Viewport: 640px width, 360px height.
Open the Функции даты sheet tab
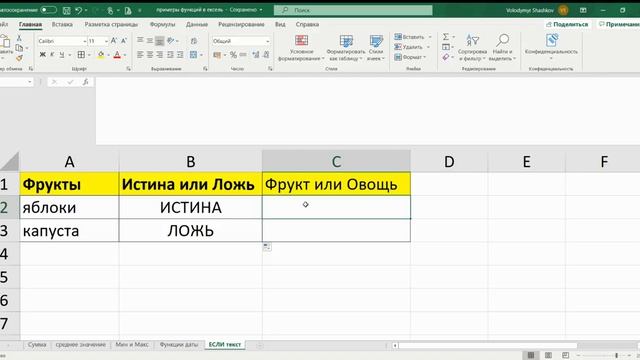pyautogui.click(x=178, y=345)
